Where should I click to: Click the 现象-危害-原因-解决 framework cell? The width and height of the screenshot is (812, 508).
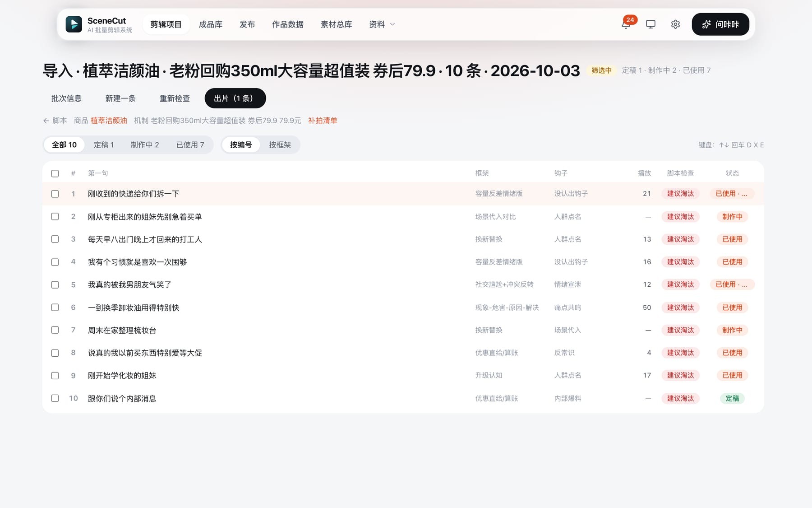[507, 308]
